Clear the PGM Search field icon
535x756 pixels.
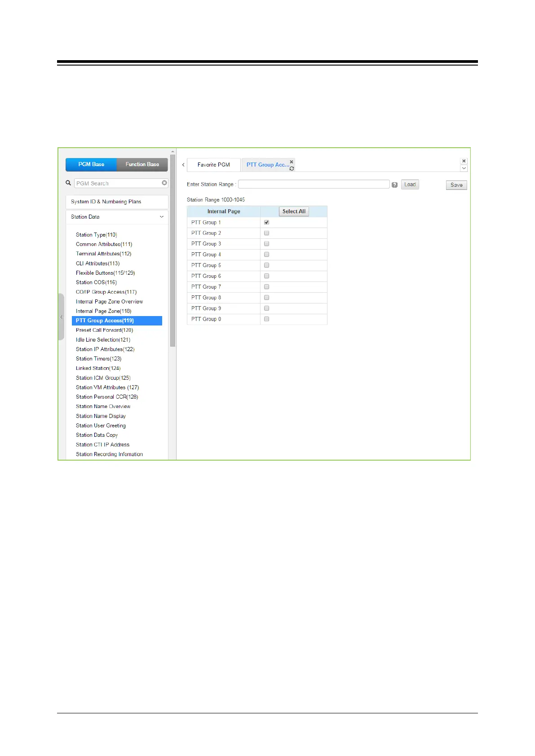pos(164,183)
